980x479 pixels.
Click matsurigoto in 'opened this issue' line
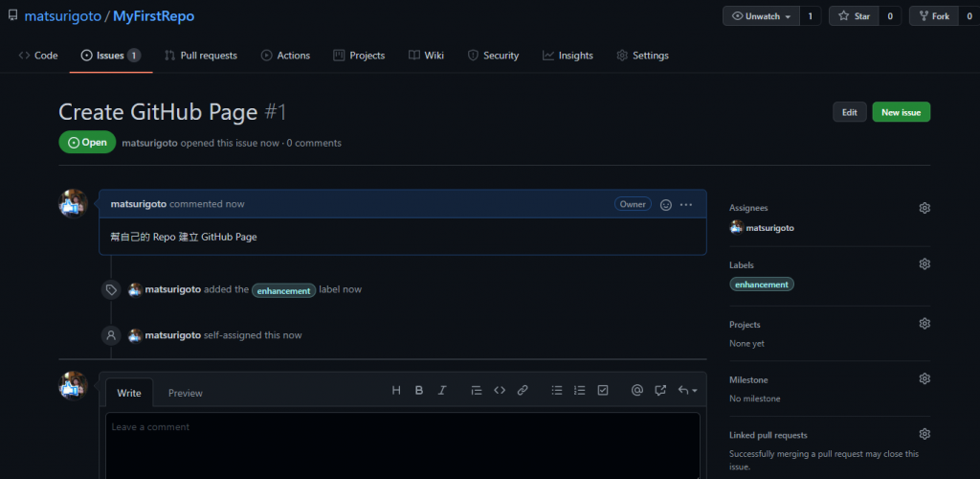(150, 143)
